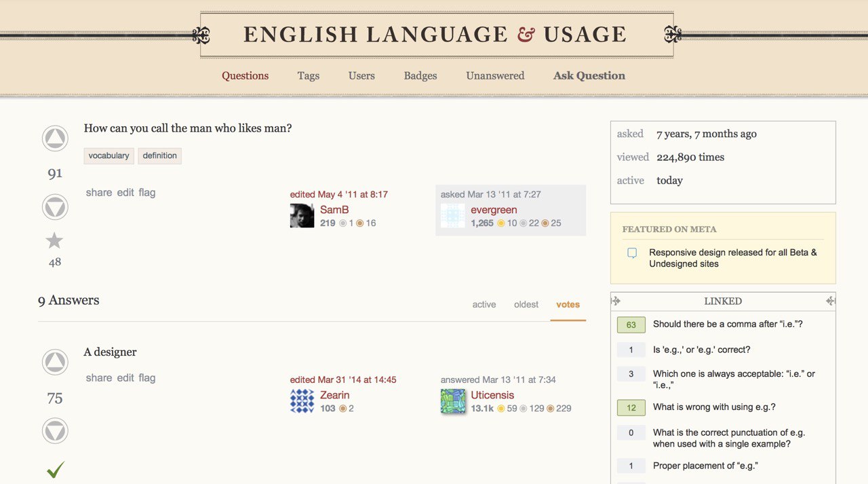
Task: Open 'Which one is always acceptable' linked question
Action: pyautogui.click(x=734, y=379)
